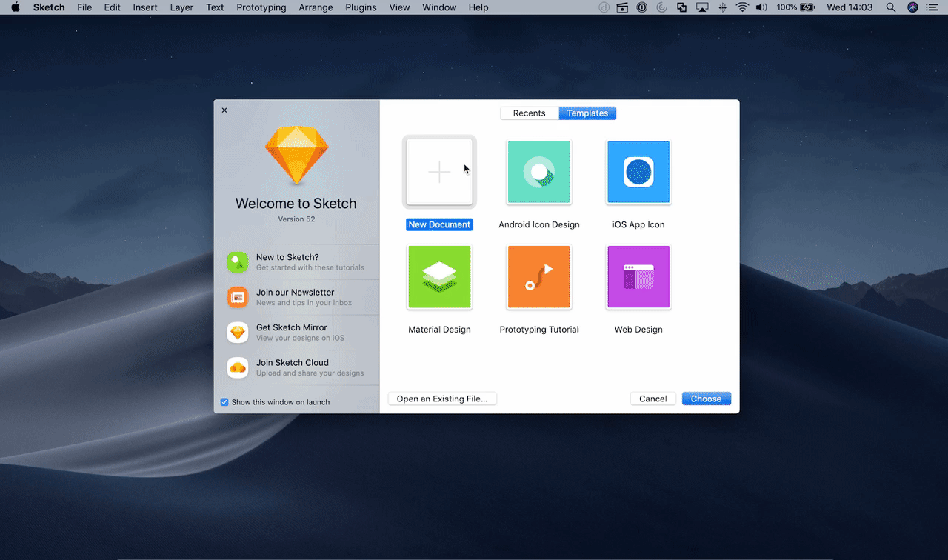Select the Web Design template icon

click(638, 277)
